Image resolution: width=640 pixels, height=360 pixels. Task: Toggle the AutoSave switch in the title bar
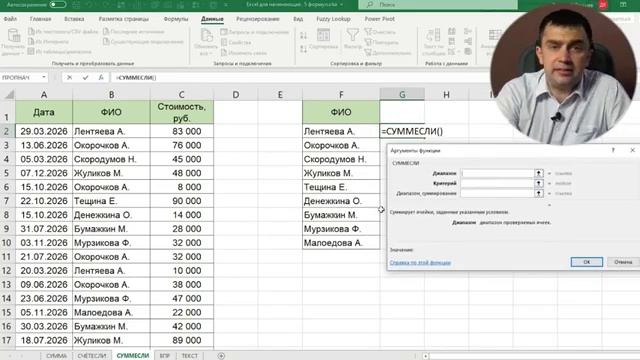point(58,4)
